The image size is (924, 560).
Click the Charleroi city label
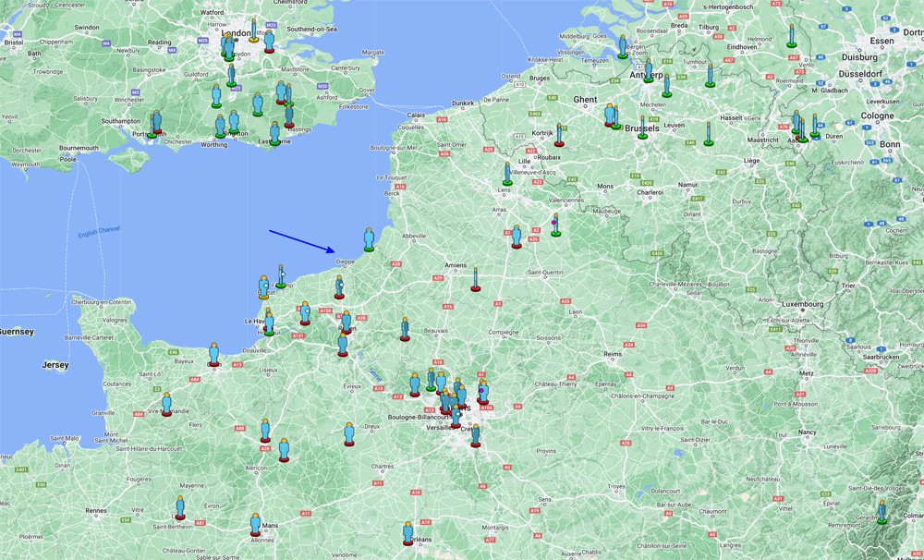650,192
